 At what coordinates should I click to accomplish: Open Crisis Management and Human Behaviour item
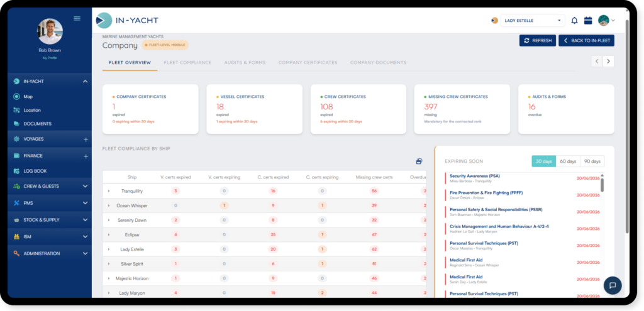[x=524, y=229]
